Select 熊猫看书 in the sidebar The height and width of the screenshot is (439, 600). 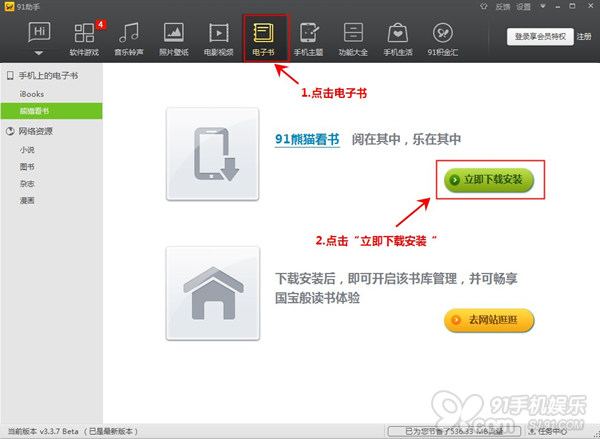coord(51,111)
